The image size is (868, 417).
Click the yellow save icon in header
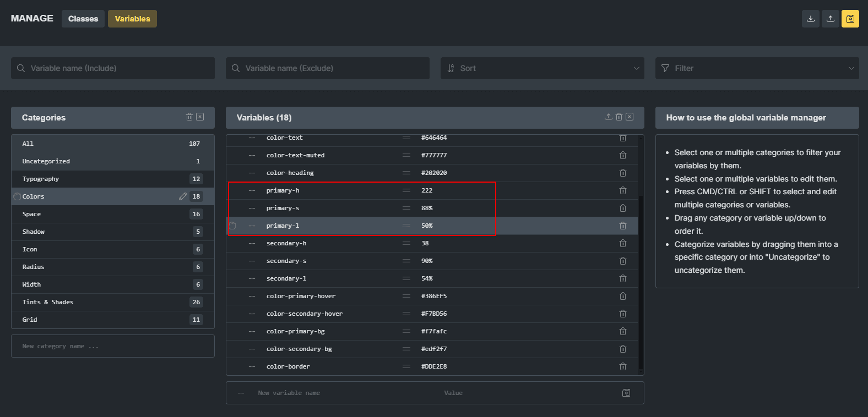point(850,19)
